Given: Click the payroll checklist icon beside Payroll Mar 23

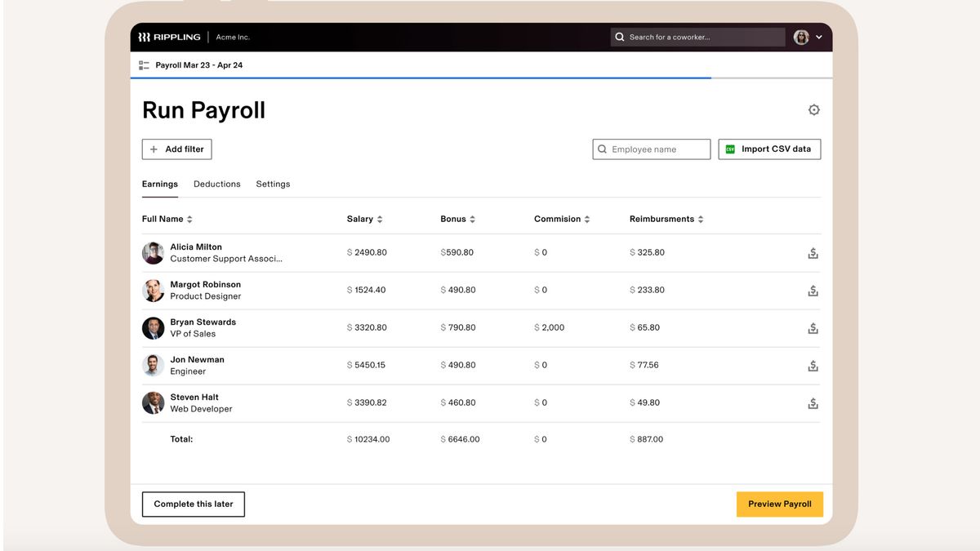Looking at the screenshot, I should pos(144,64).
